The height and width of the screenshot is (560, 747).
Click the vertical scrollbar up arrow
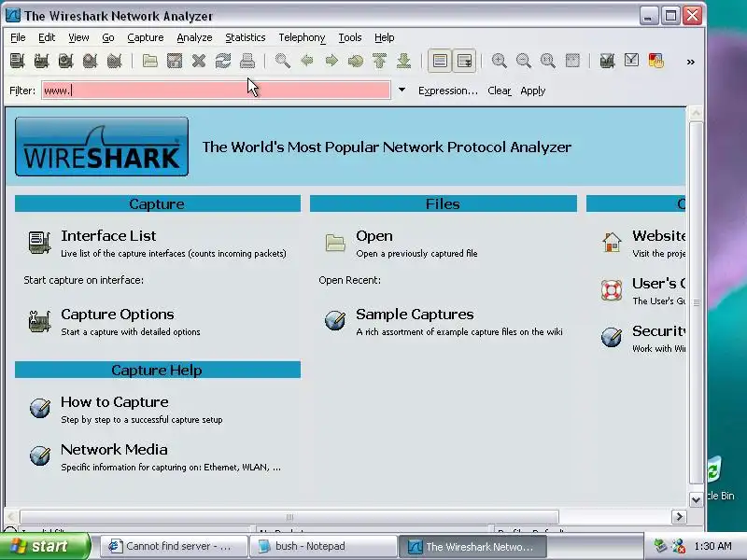coord(696,113)
